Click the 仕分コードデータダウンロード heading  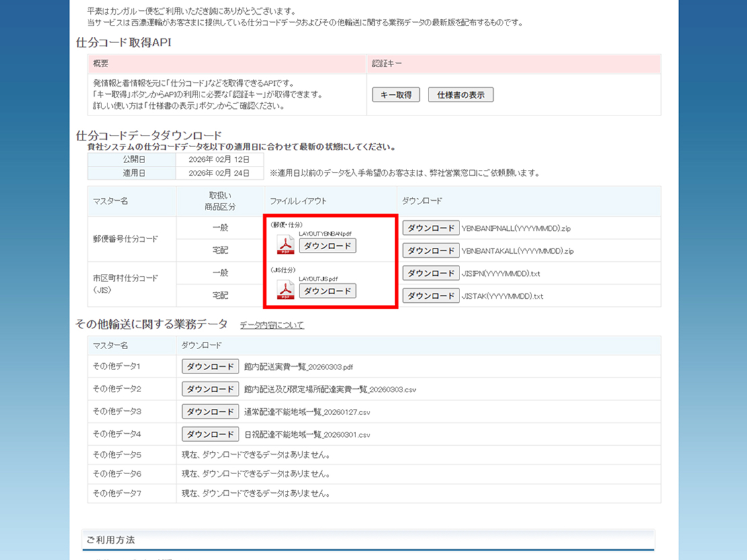click(149, 135)
